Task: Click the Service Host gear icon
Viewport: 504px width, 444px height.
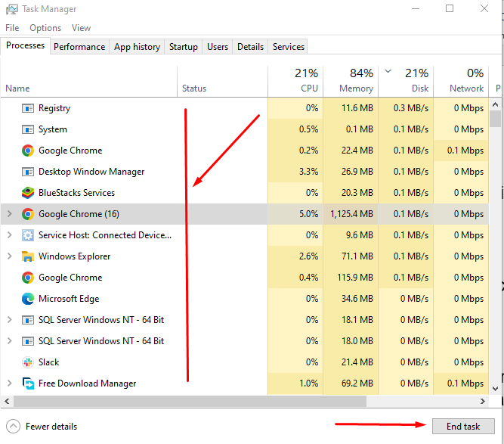Action: click(28, 235)
